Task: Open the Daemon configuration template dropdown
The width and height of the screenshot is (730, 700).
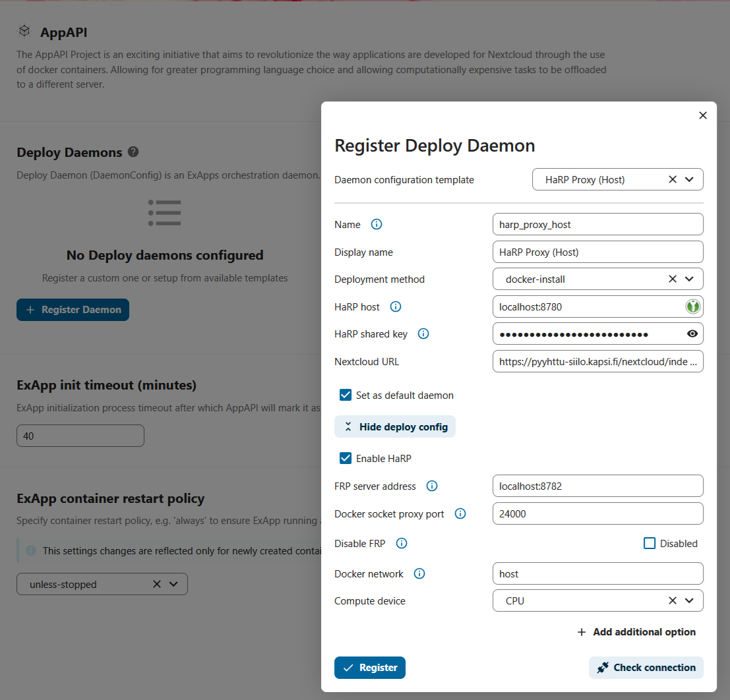Action: pyautogui.click(x=689, y=179)
